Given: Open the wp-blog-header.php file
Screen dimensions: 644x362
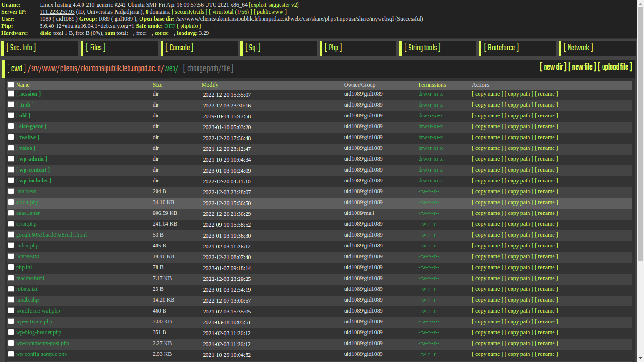Looking at the screenshot, I should click(x=39, y=332).
